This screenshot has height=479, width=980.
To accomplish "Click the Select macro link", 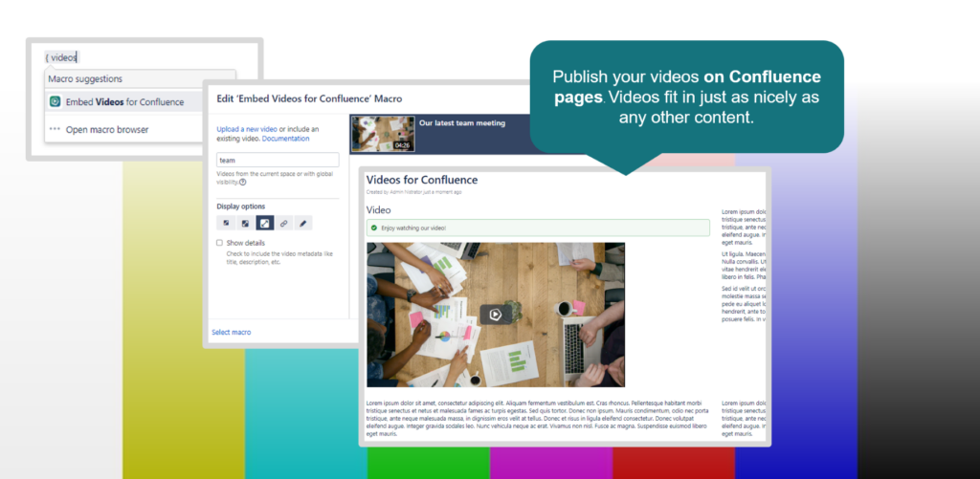I will [232, 332].
